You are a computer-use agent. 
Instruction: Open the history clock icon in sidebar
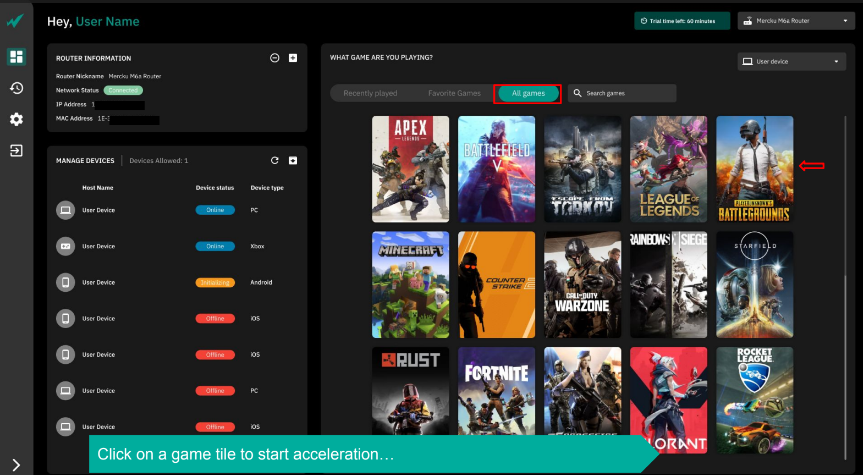[x=16, y=88]
